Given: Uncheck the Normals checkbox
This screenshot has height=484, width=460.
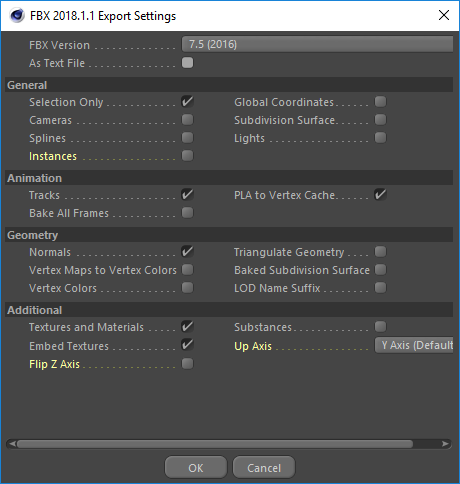Looking at the screenshot, I should pos(187,252).
